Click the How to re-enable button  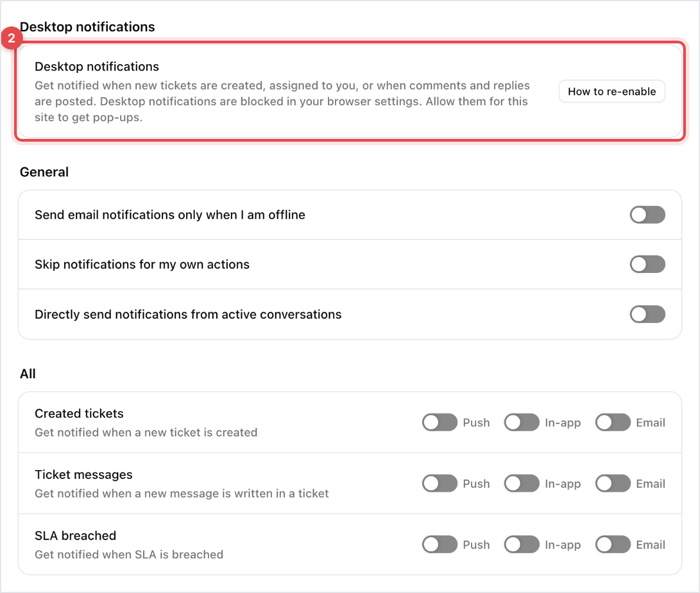pyautogui.click(x=612, y=91)
